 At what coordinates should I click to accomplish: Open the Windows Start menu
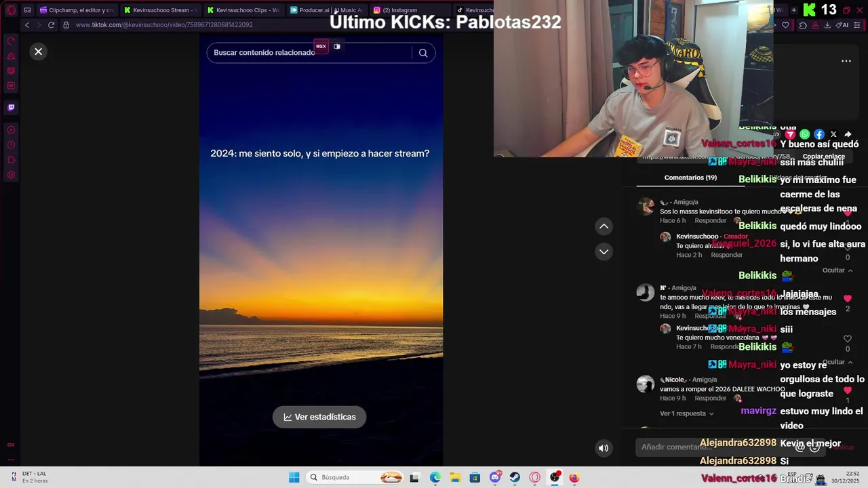294,478
